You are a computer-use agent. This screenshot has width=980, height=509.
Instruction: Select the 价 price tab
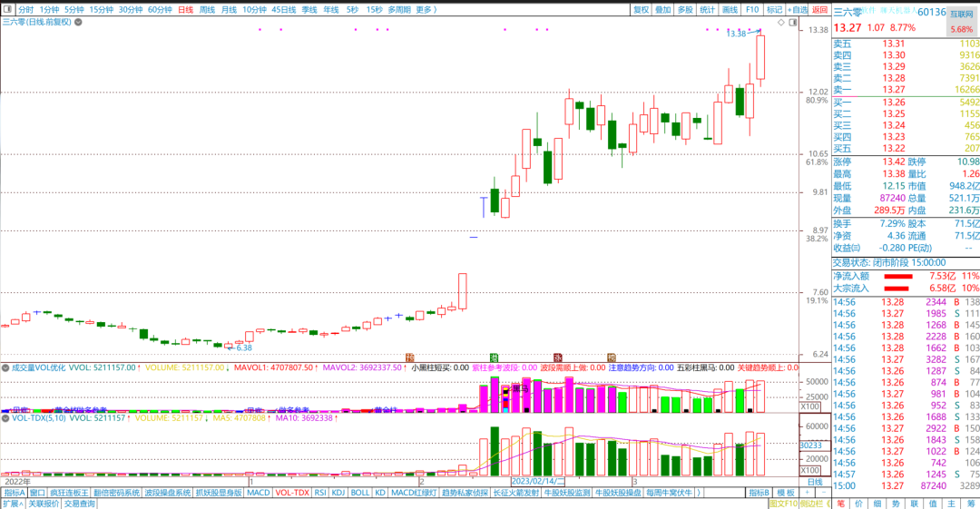pyautogui.click(x=858, y=504)
